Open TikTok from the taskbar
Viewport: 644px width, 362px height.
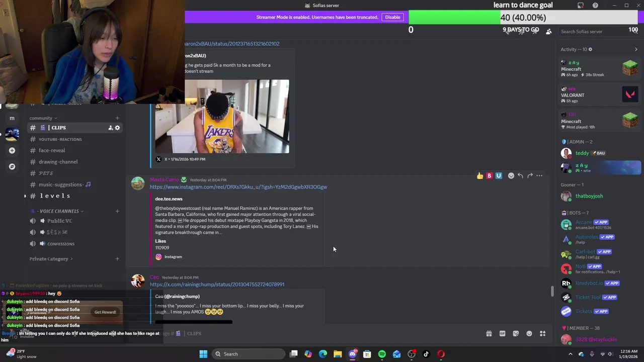426,354
